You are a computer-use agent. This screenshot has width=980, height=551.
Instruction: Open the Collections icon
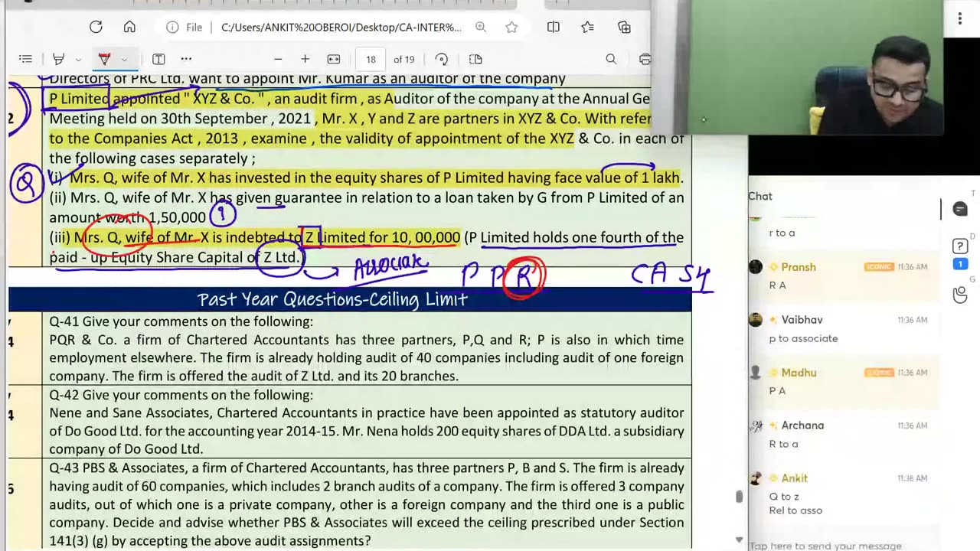(x=624, y=27)
